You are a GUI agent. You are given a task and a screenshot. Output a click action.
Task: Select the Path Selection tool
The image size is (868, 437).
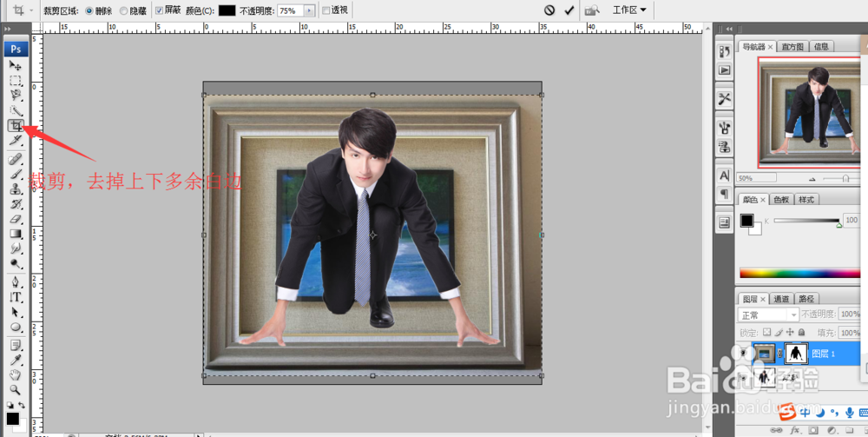click(16, 312)
